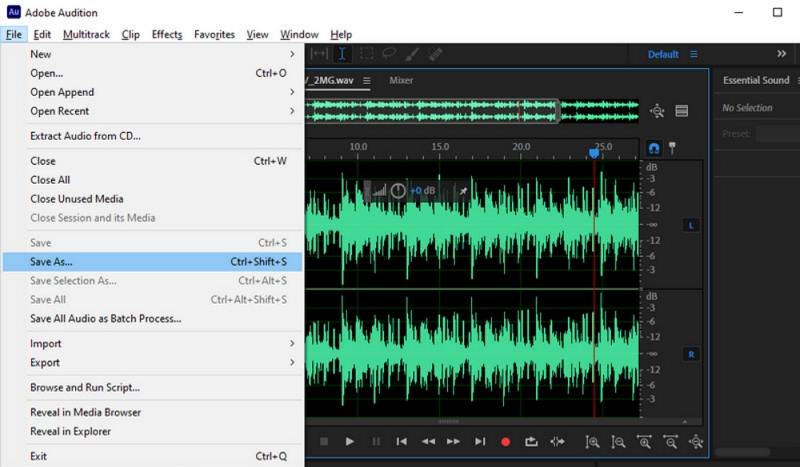Toggle Skip Selection button in transport

click(x=557, y=441)
